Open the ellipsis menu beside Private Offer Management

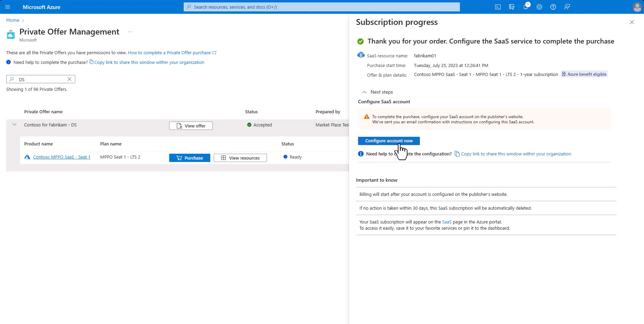coord(130,32)
